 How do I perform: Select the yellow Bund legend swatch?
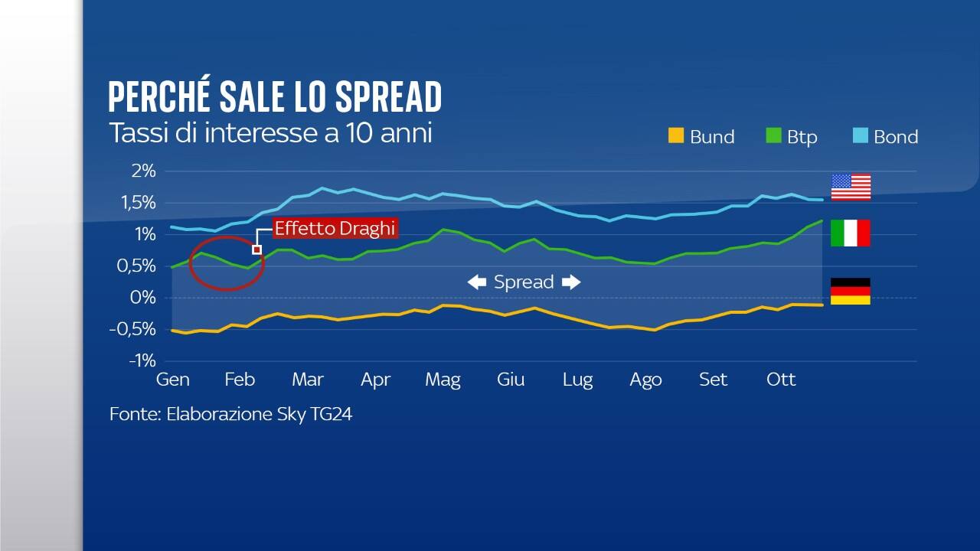coord(675,136)
